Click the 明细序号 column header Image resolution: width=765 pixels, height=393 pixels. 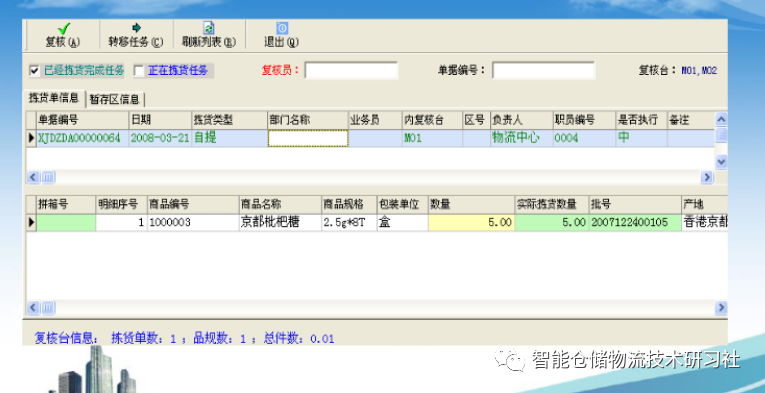(121, 204)
